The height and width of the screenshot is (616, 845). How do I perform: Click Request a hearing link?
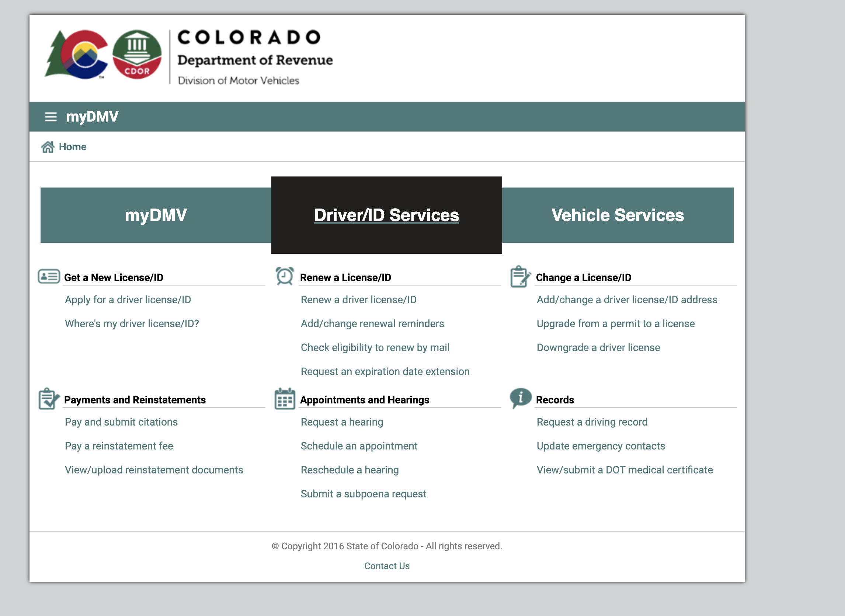point(342,422)
